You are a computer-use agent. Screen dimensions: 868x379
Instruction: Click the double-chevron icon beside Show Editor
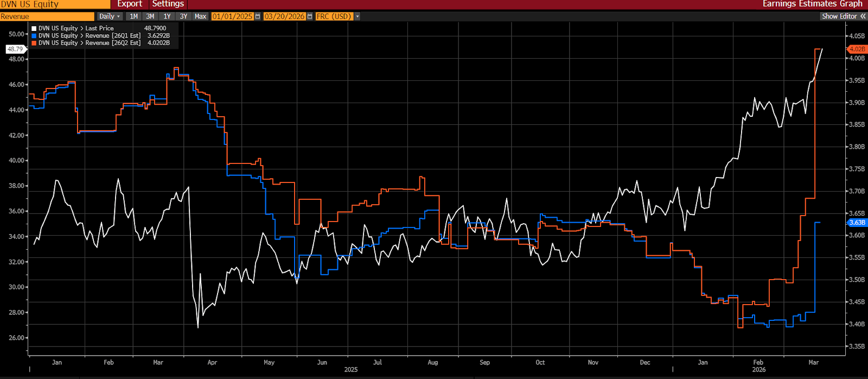coord(863,16)
